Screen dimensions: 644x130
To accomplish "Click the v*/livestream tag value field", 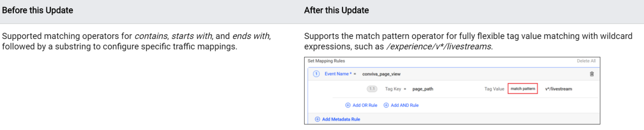I will click(558, 89).
